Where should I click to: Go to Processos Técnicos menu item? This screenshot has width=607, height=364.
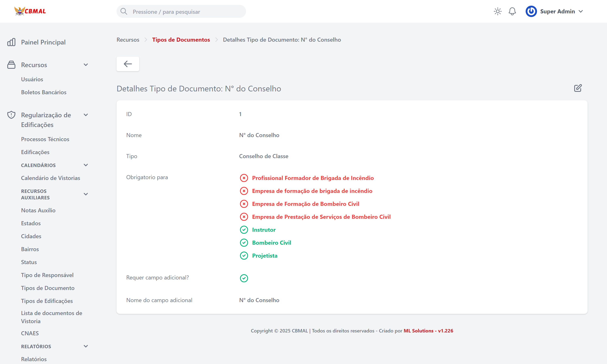coord(45,139)
